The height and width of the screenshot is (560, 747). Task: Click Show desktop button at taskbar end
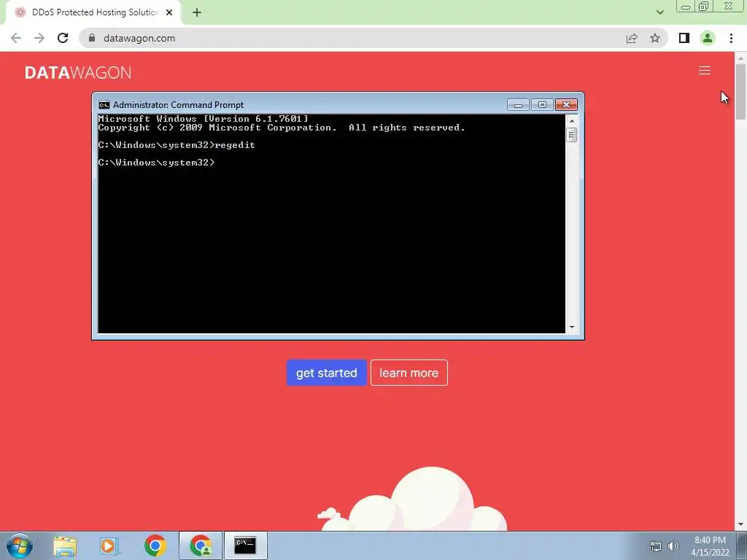pyautogui.click(x=742, y=545)
